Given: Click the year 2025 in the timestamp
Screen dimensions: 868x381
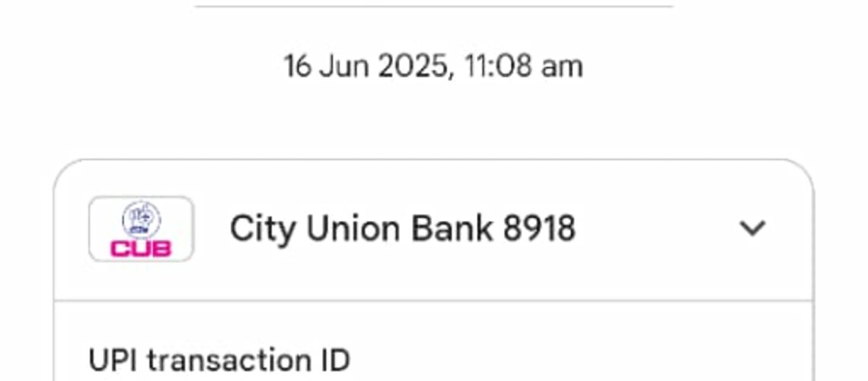Looking at the screenshot, I should 411,66.
